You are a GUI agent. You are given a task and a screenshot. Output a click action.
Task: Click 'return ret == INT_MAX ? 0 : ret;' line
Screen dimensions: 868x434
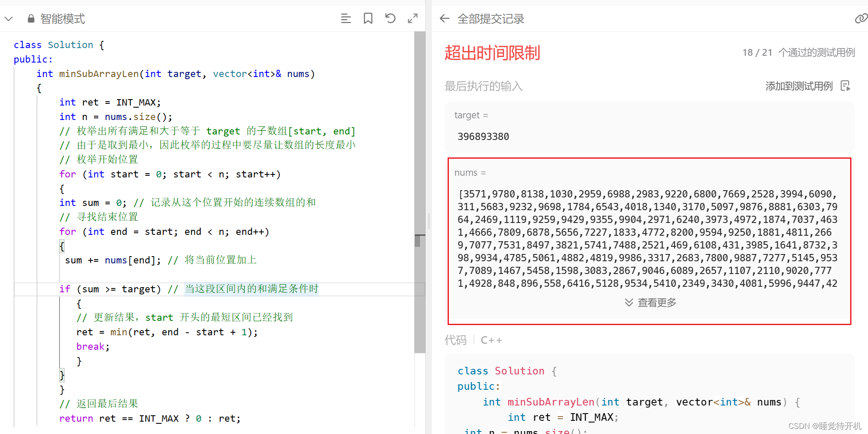click(x=150, y=418)
